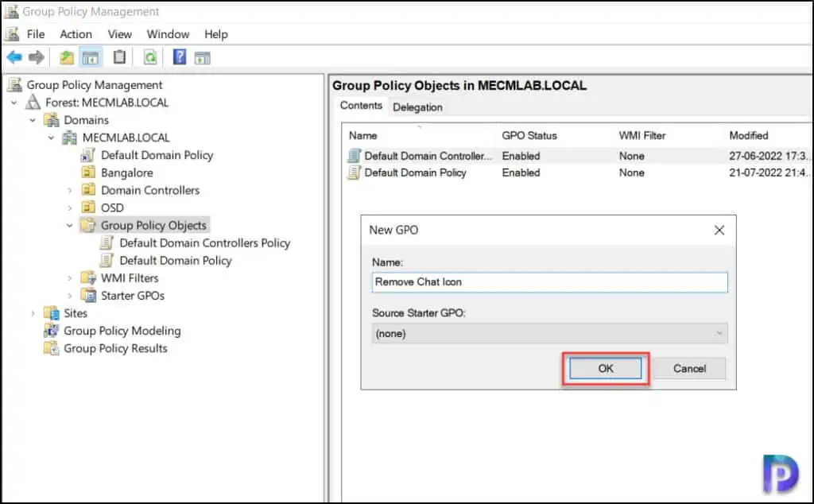Click the Bangalore OU folder icon

88,173
